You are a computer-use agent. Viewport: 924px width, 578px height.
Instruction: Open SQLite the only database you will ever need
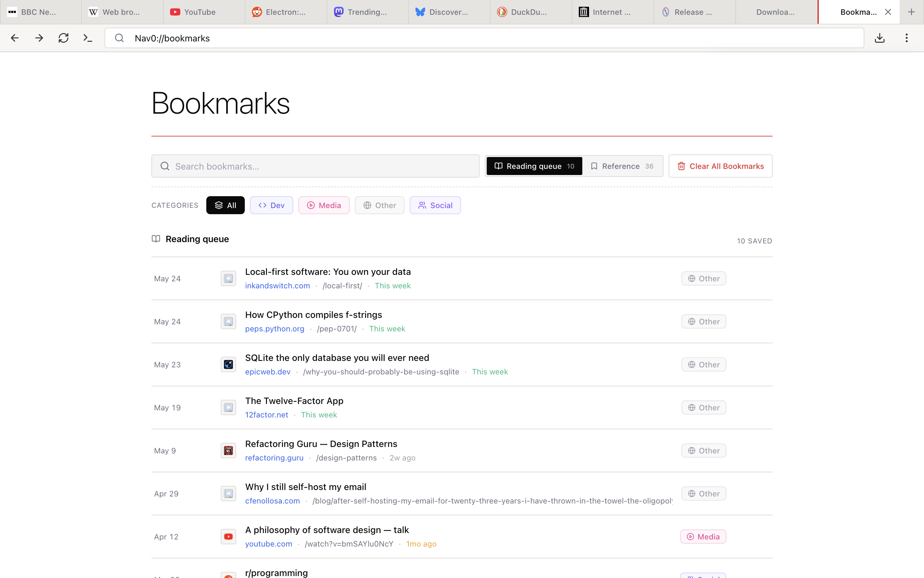tap(337, 358)
